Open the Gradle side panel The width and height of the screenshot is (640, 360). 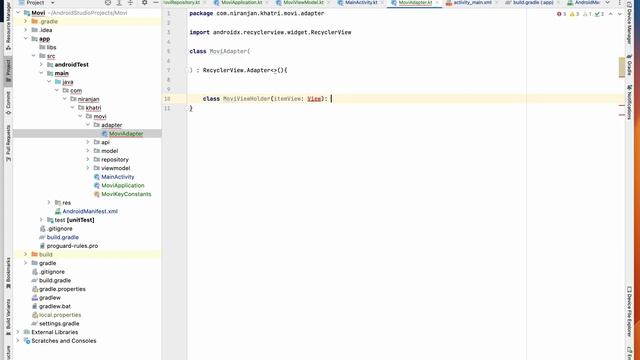click(x=629, y=65)
